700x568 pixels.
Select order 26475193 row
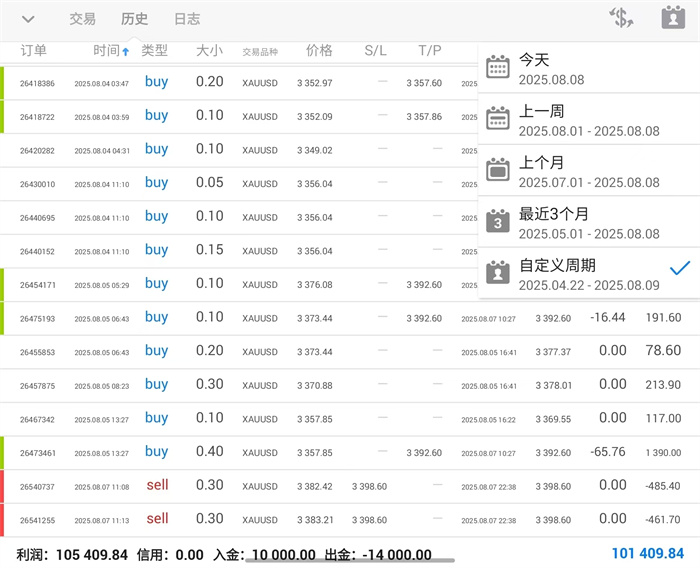point(350,318)
